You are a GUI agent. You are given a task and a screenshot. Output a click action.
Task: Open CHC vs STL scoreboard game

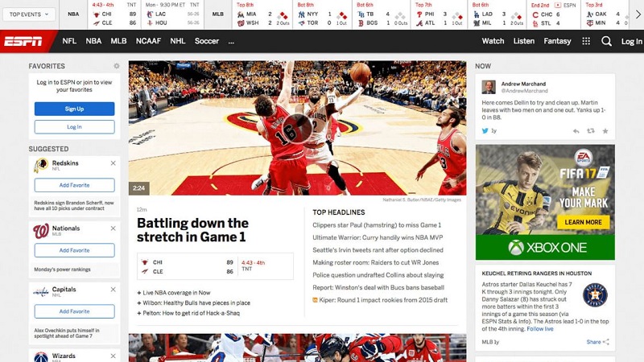point(554,14)
